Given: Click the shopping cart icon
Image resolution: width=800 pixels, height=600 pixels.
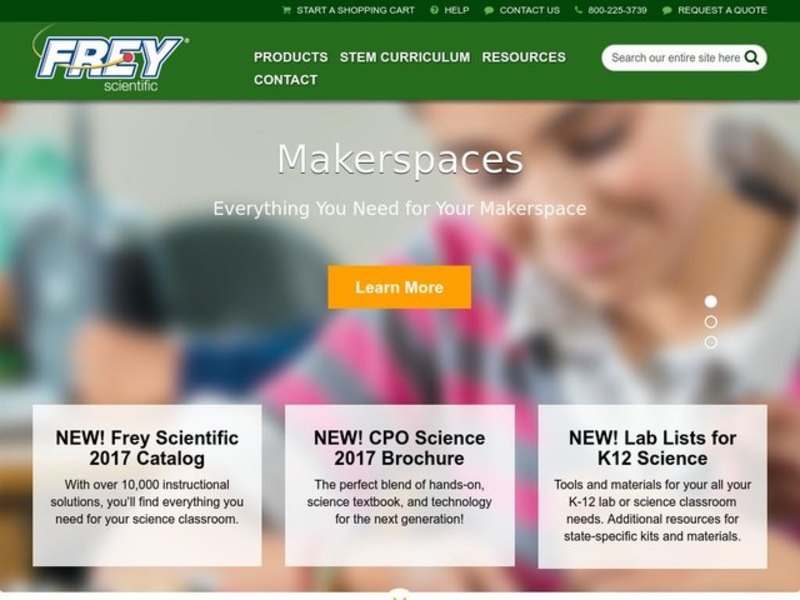Looking at the screenshot, I should pos(286,10).
